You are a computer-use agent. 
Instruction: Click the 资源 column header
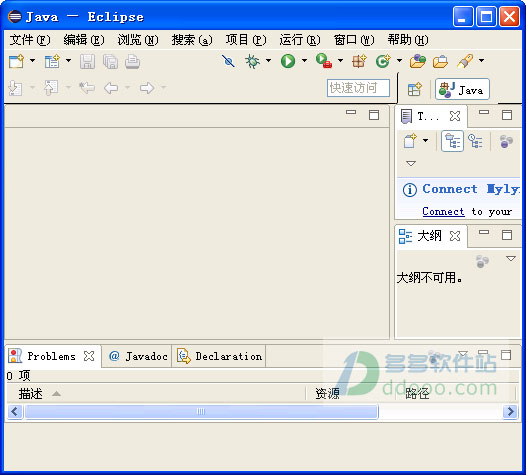pyautogui.click(x=351, y=393)
